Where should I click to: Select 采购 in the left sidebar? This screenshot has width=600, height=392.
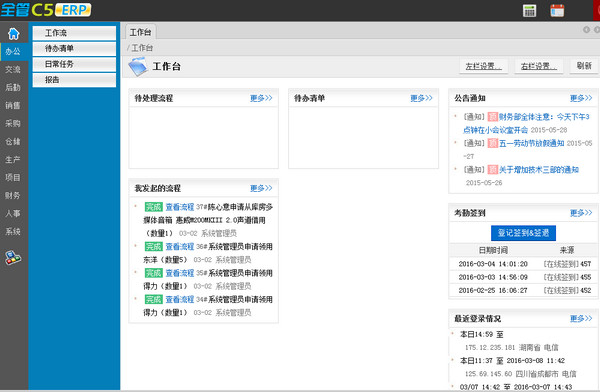13,123
